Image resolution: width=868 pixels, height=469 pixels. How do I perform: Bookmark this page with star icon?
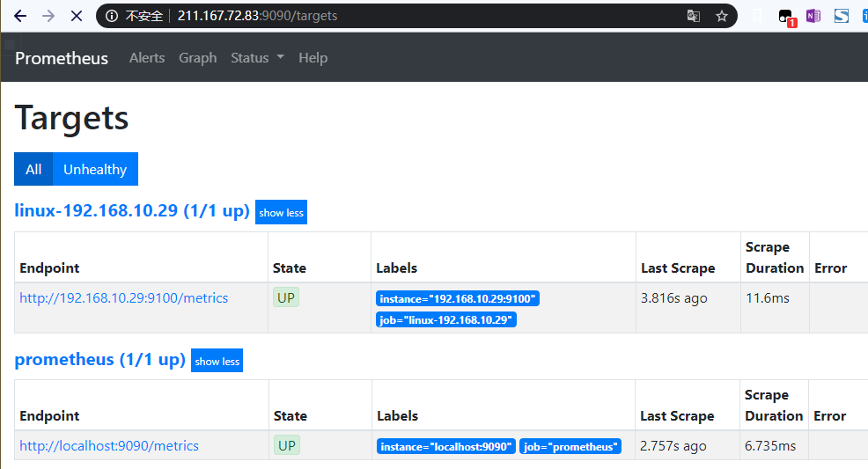(721, 16)
